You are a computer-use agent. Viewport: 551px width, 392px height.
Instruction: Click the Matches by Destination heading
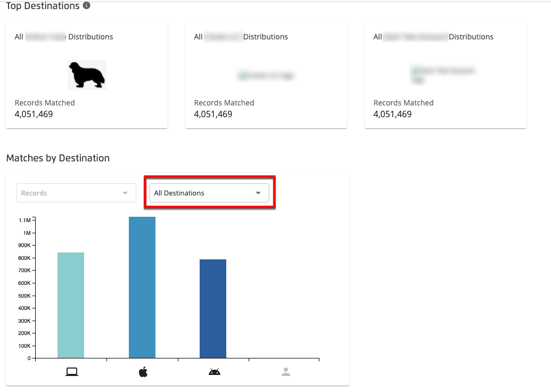pyautogui.click(x=58, y=158)
